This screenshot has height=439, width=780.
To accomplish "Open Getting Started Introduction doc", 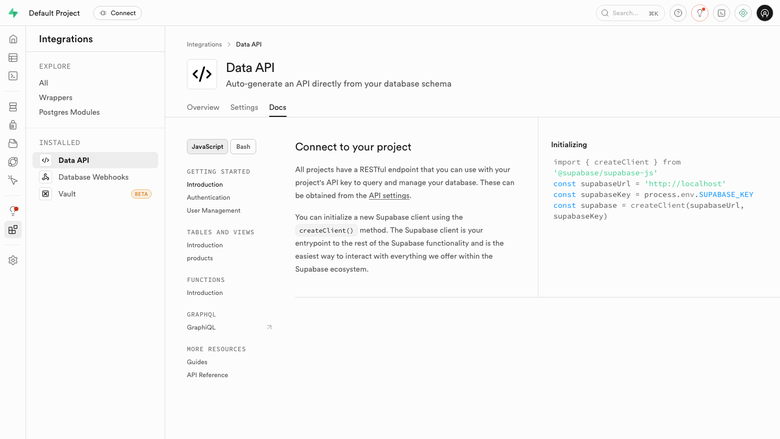I will (x=205, y=184).
